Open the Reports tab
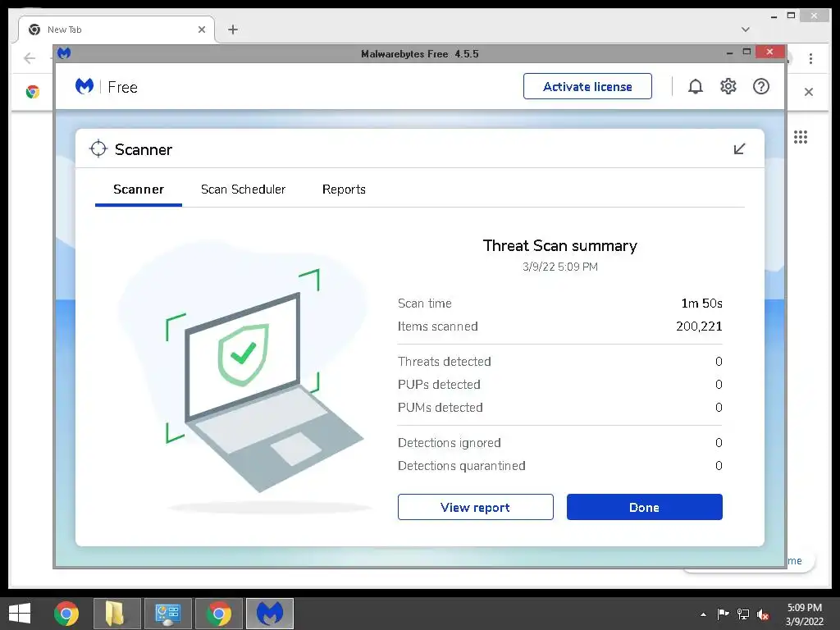 click(344, 189)
